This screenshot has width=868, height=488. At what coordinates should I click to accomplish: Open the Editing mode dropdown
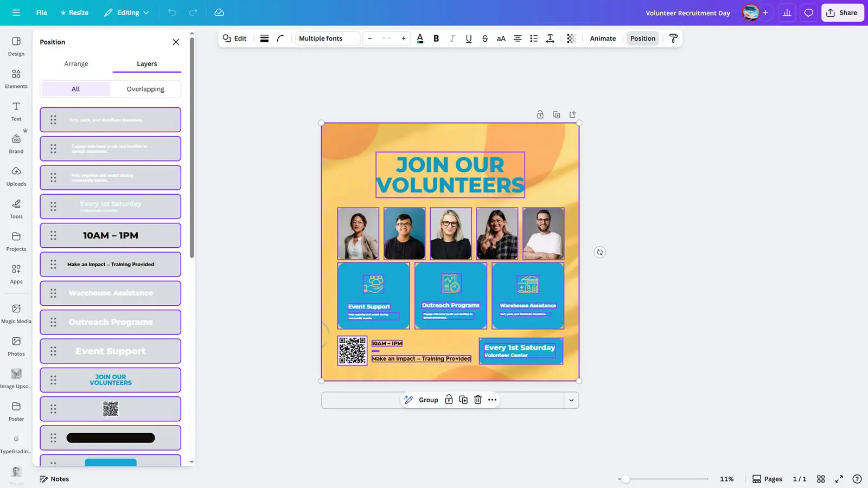(x=126, y=12)
